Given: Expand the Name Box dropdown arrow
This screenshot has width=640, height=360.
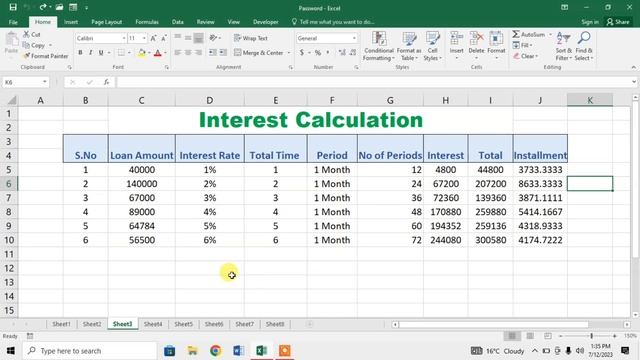Looking at the screenshot, I should click(x=44, y=82).
